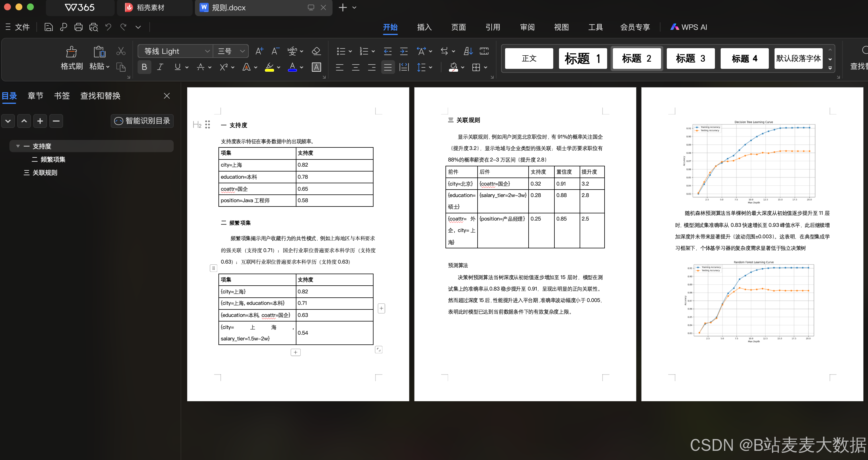Viewport: 868px width, 460px height.
Task: Click the character border A icon
Action: click(316, 67)
